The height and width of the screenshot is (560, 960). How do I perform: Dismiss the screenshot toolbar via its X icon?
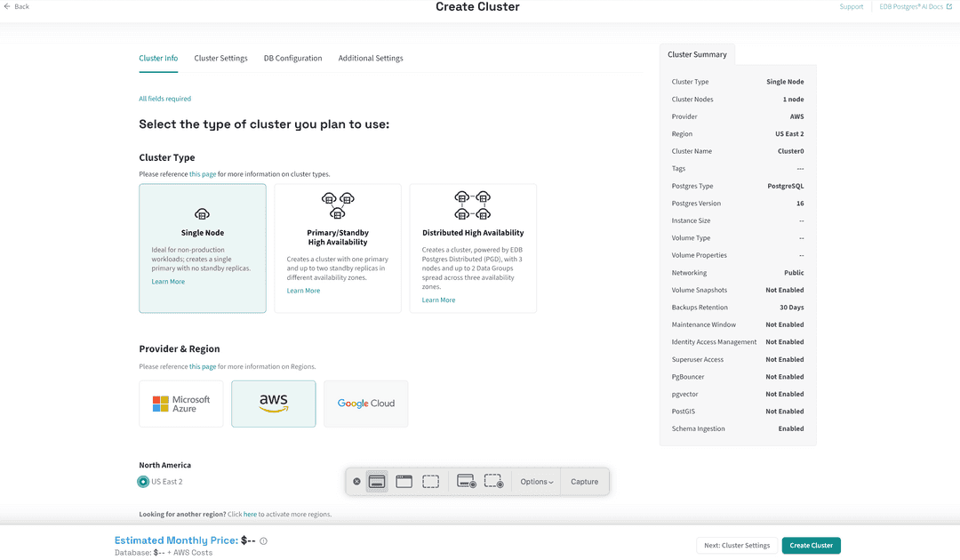pos(356,481)
